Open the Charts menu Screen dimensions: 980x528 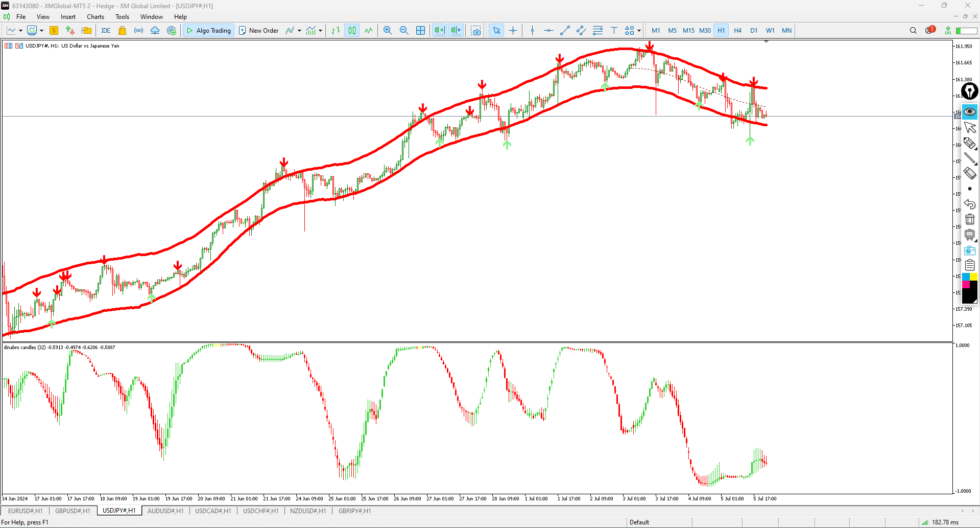pos(95,16)
